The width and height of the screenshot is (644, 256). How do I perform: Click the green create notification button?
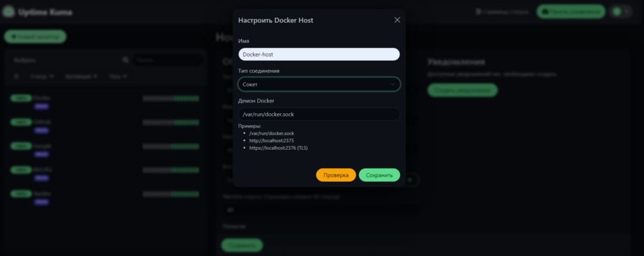(x=462, y=90)
